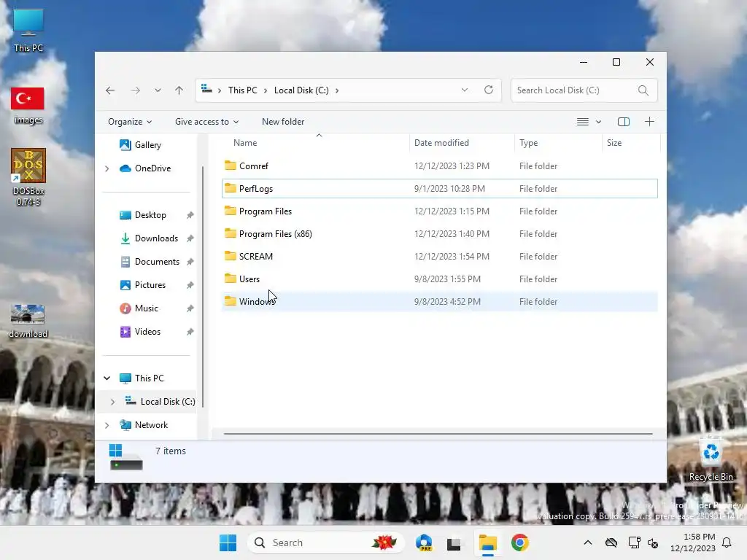Select This PC in the address breadcrumb
This screenshot has height=560, width=747.
click(x=242, y=90)
